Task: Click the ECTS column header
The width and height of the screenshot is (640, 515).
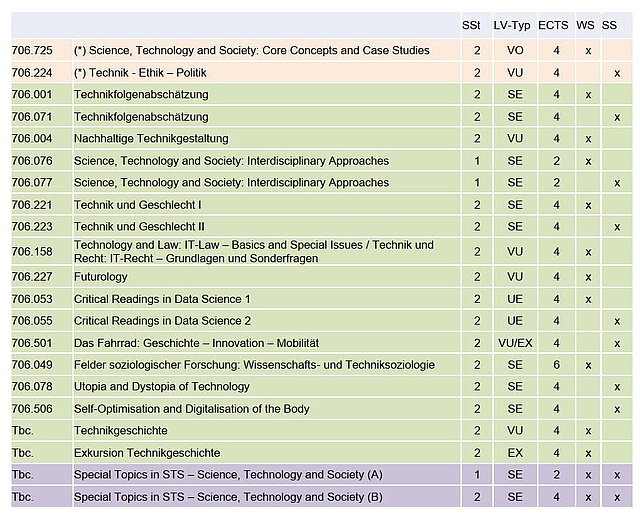Action: 553,25
